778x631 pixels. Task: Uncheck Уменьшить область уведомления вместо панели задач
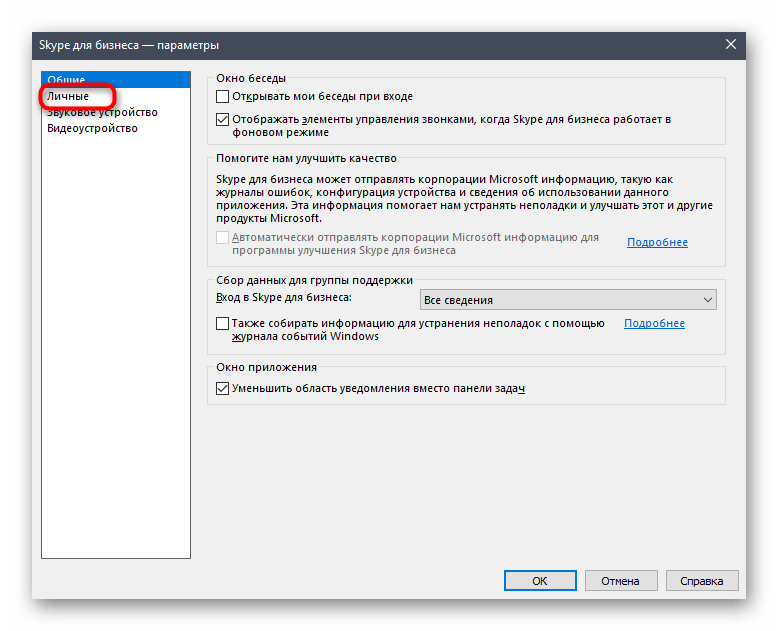[222, 388]
